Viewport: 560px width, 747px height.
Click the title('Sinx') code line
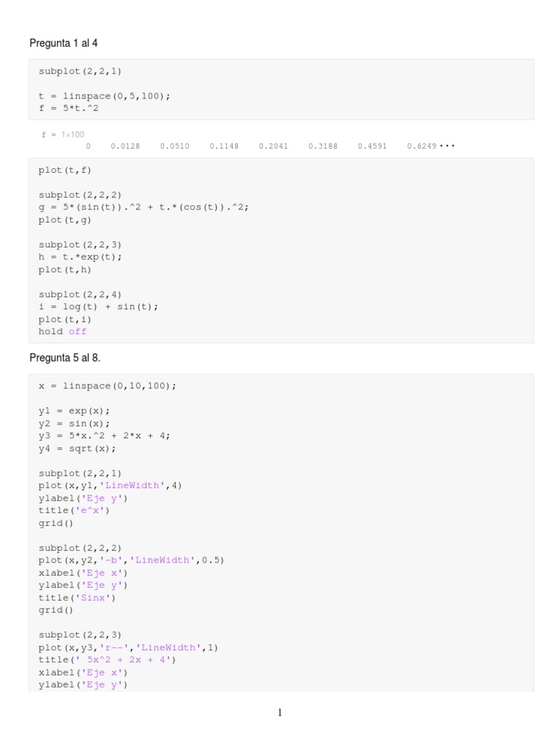click(x=77, y=598)
